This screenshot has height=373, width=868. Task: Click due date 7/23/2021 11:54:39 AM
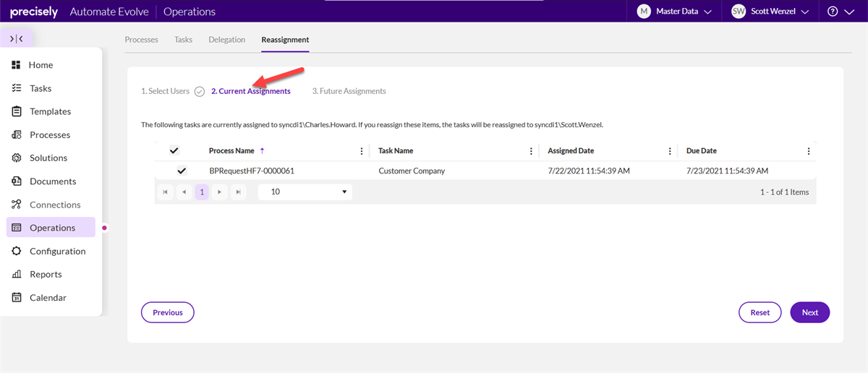pyautogui.click(x=727, y=171)
